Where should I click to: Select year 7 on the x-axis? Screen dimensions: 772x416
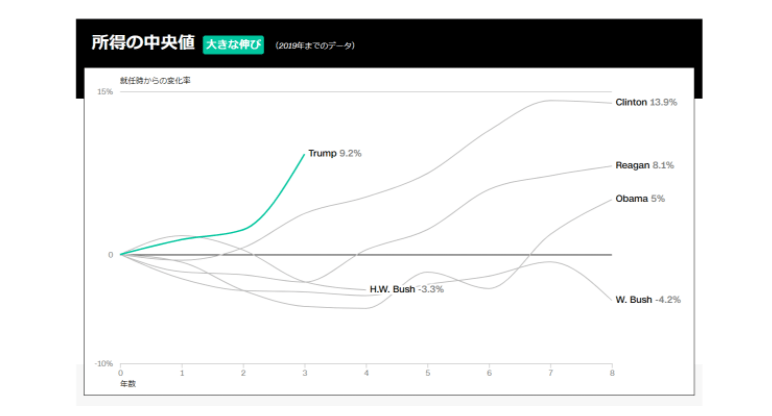pyautogui.click(x=550, y=373)
